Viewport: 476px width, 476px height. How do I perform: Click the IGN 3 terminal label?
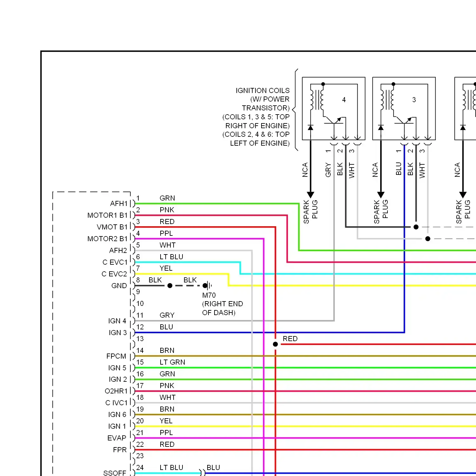[118, 333]
